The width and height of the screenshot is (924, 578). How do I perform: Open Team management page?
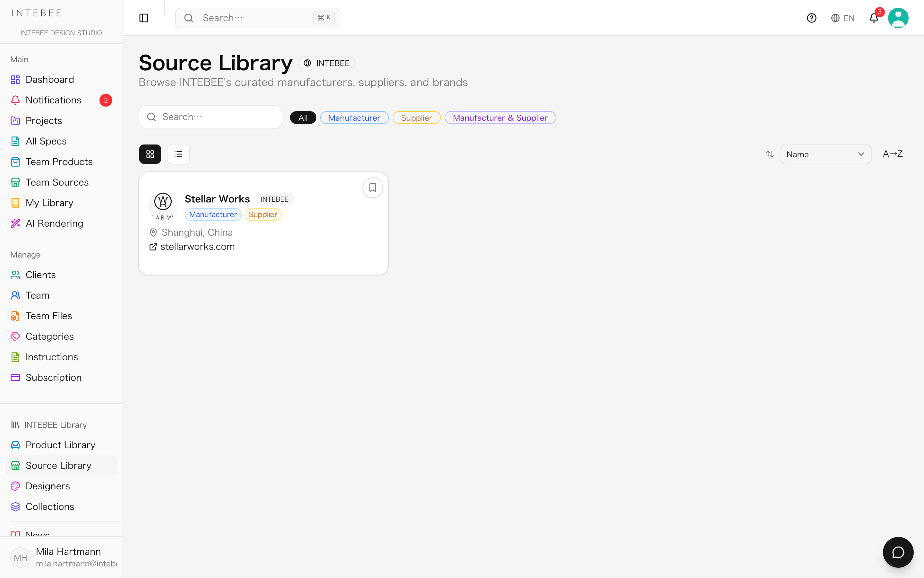pyautogui.click(x=61, y=295)
